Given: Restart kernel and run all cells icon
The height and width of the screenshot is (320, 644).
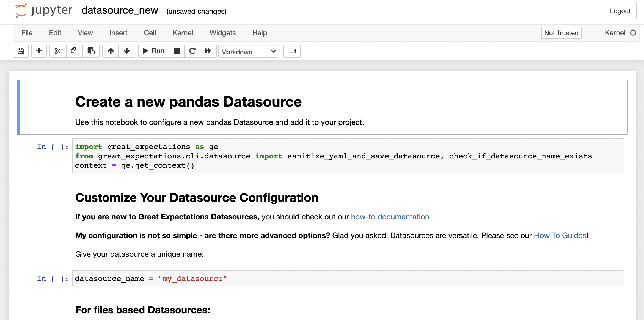Looking at the screenshot, I should pyautogui.click(x=208, y=51).
